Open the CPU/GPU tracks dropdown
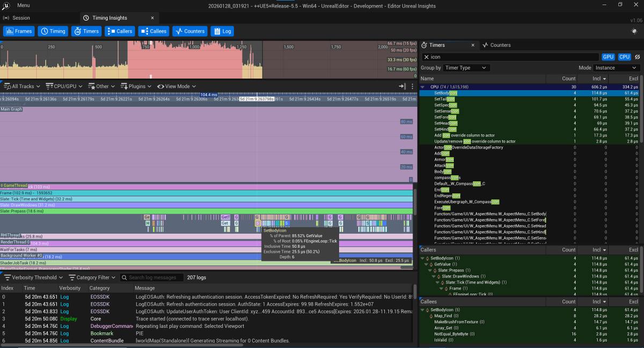The height and width of the screenshot is (348, 644). [x=65, y=86]
